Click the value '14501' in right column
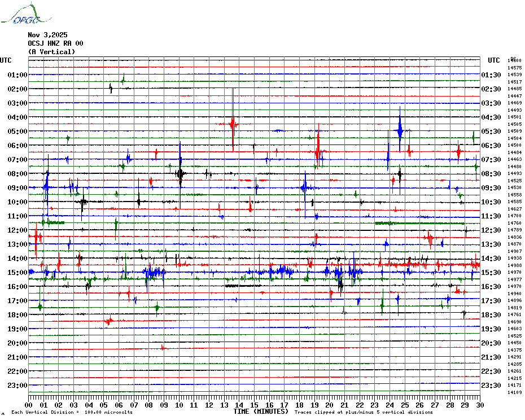This screenshot has height=420, width=525. point(515,117)
